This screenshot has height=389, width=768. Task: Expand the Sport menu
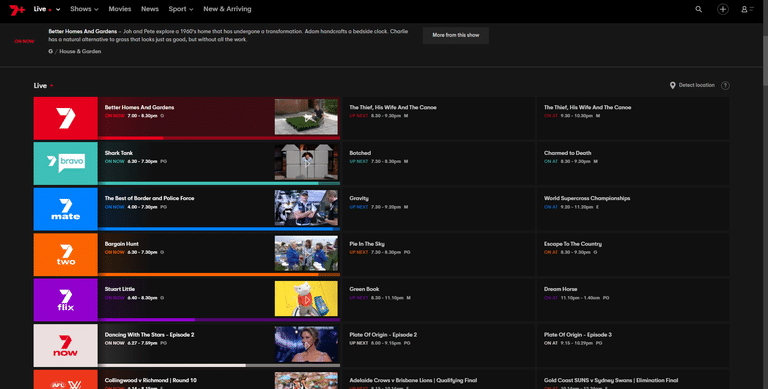181,9
